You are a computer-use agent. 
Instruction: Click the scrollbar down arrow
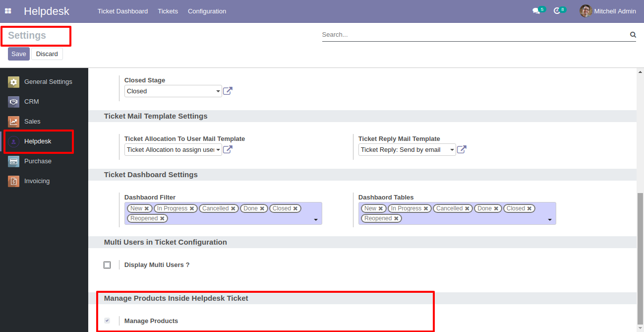[640, 328]
